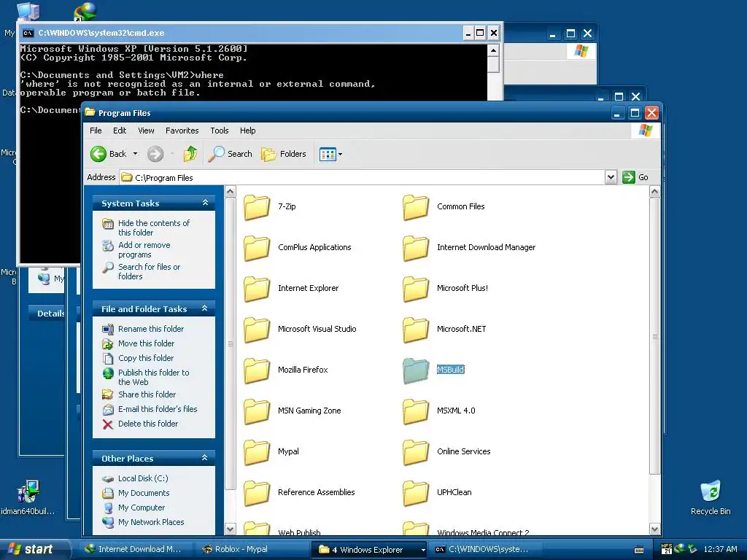This screenshot has height=560, width=747.
Task: Open the Help menu
Action: (x=248, y=131)
